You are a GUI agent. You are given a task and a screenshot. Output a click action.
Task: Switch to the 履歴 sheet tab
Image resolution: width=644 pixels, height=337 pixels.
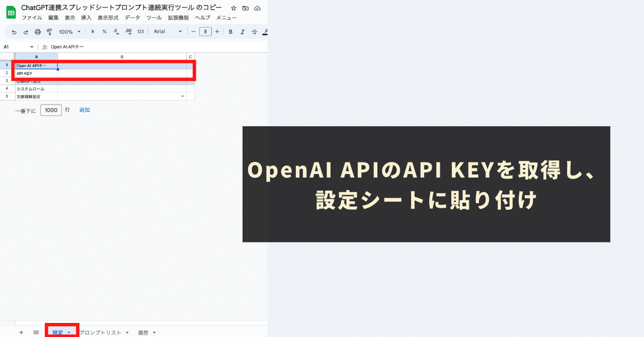pyautogui.click(x=143, y=333)
